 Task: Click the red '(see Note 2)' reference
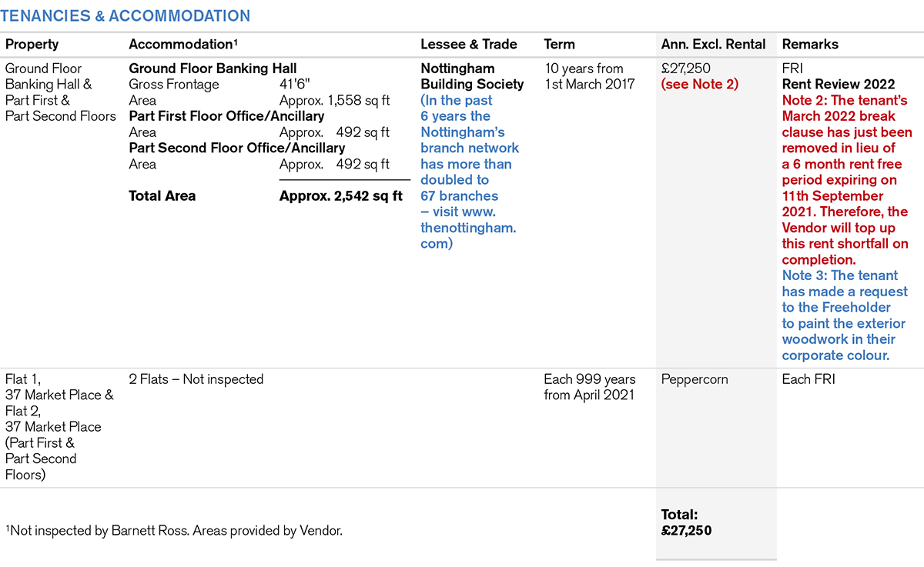699,85
